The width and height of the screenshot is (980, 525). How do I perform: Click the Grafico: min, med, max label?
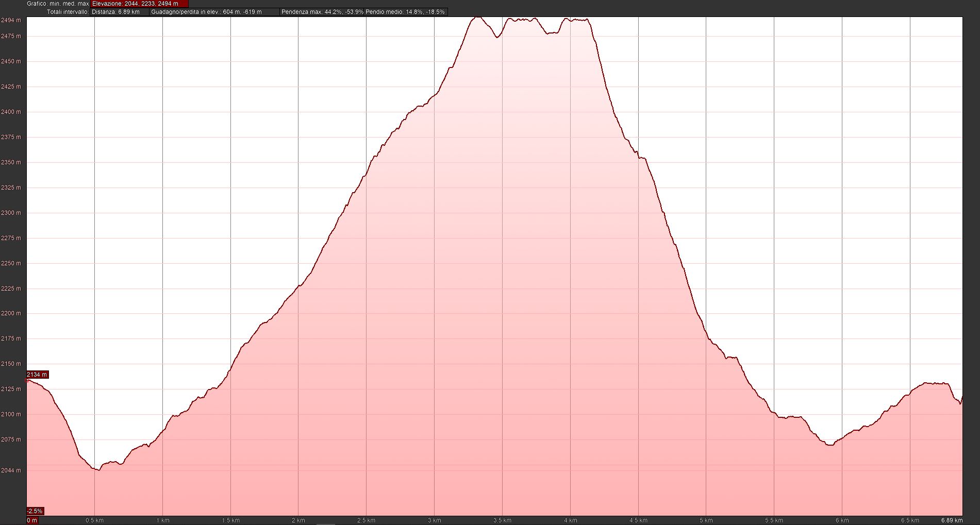[x=58, y=4]
